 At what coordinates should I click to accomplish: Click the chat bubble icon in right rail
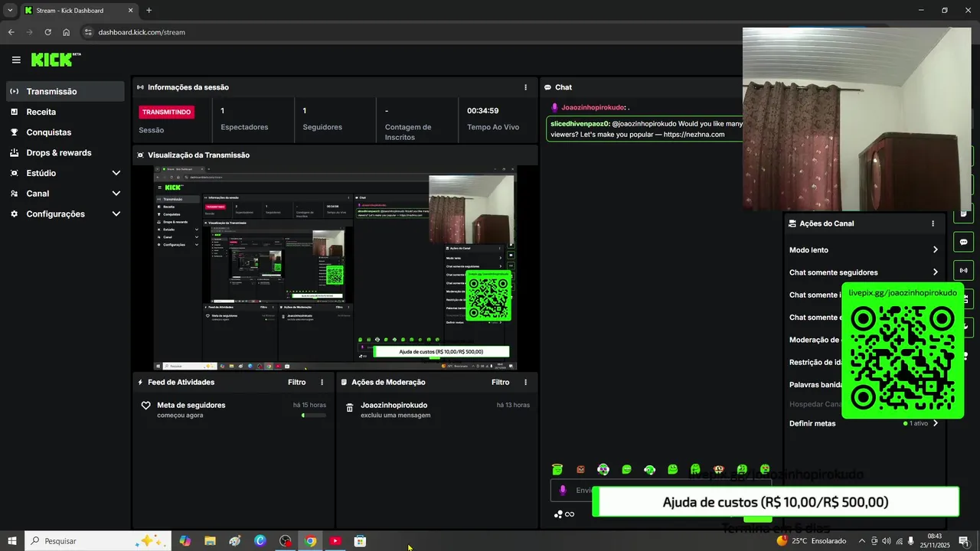coord(963,242)
